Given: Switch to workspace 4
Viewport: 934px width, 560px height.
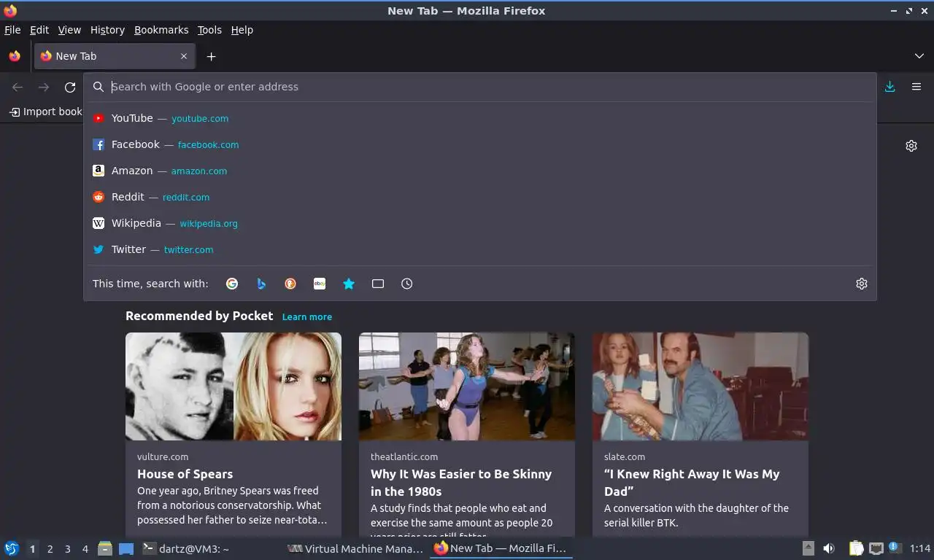Looking at the screenshot, I should (x=85, y=549).
